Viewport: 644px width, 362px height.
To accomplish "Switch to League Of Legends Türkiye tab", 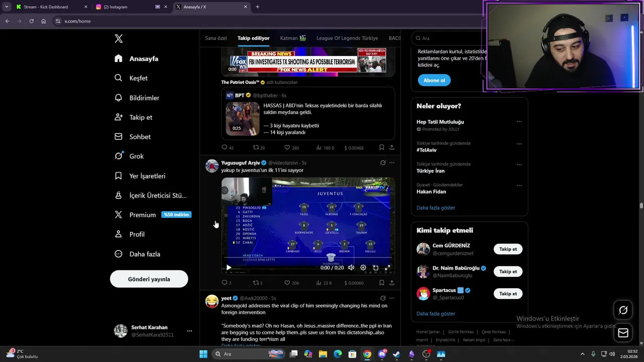I will [347, 38].
